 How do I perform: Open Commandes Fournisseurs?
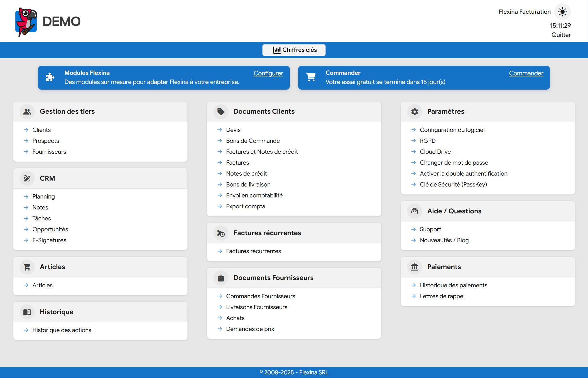(260, 296)
